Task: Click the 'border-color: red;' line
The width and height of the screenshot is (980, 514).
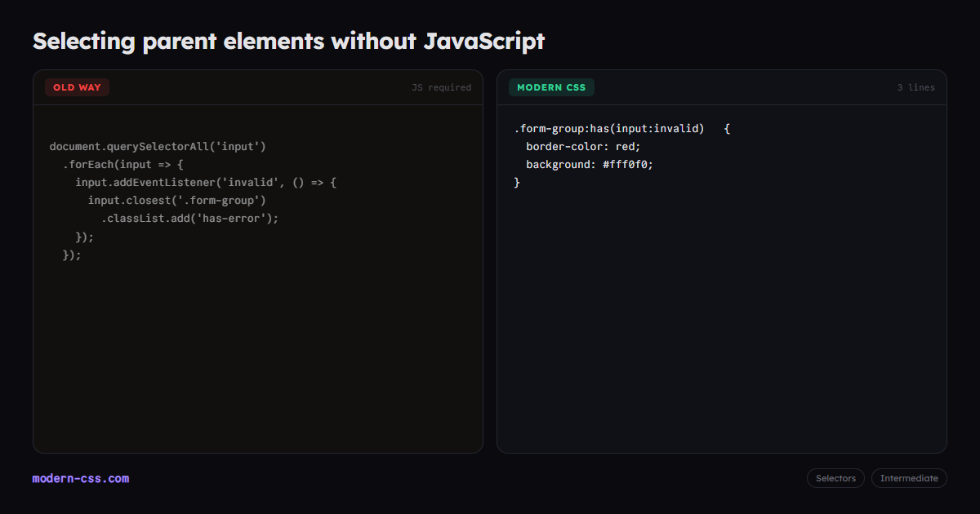Action: tap(583, 147)
